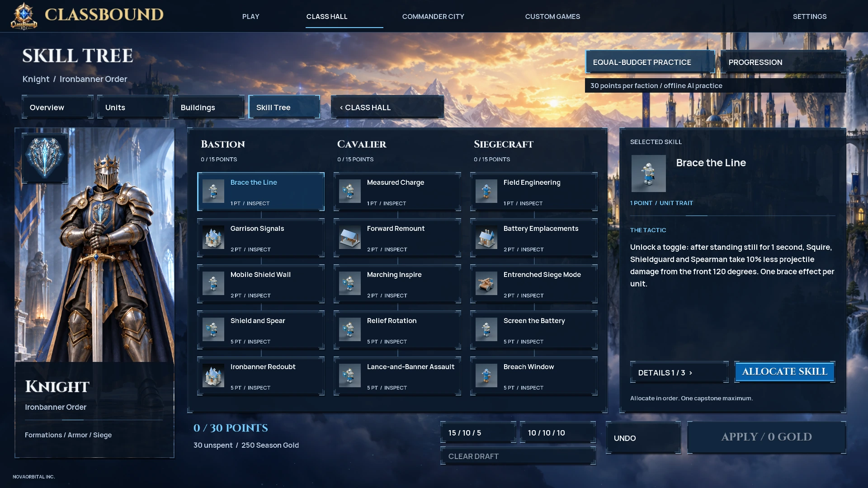Go back via the ‹ Class Hall button
Screen dimensions: 868x488
click(x=387, y=107)
